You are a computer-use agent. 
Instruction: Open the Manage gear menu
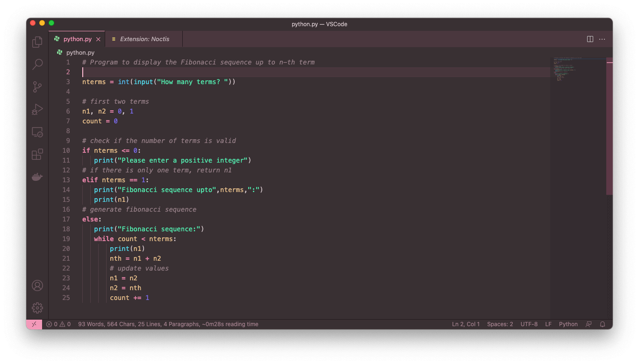[x=37, y=308]
